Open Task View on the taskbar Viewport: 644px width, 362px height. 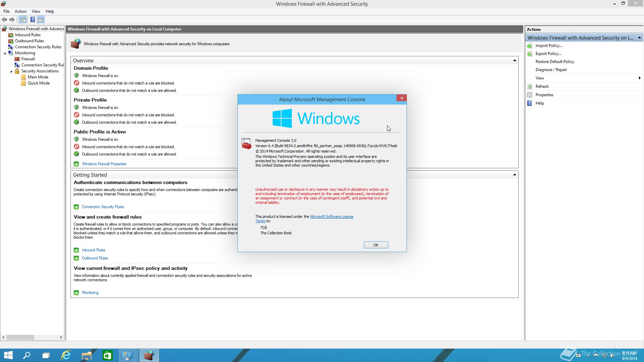pos(46,355)
